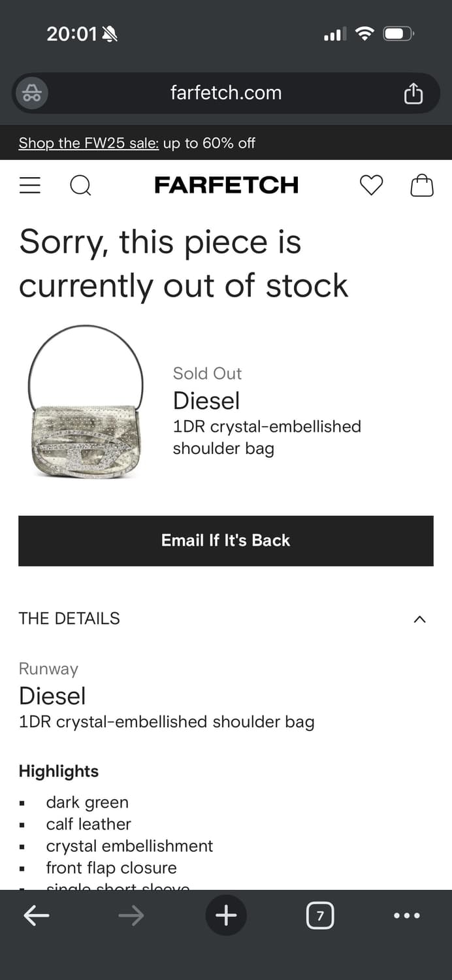Open the tab switcher showing 7 tabs
This screenshot has height=980, width=452.
pos(320,915)
